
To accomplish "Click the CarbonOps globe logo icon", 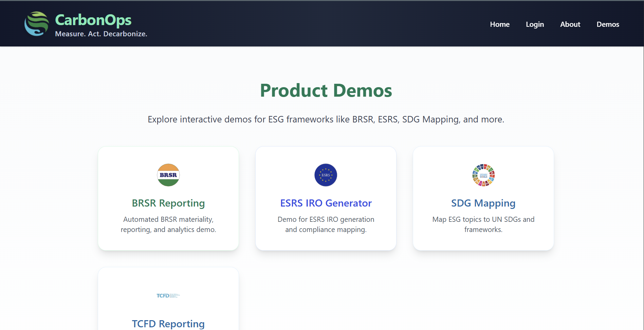I will pyautogui.click(x=36, y=23).
